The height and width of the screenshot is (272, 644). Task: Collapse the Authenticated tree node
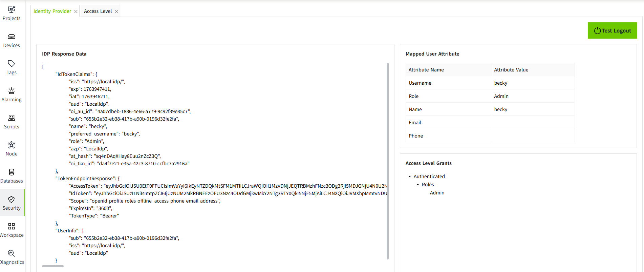tap(410, 176)
